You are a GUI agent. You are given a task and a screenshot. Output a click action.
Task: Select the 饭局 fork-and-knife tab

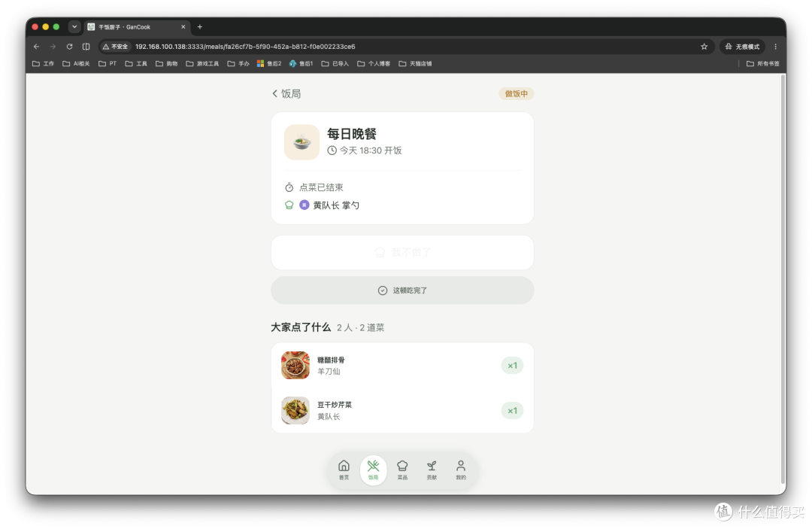coord(373,470)
